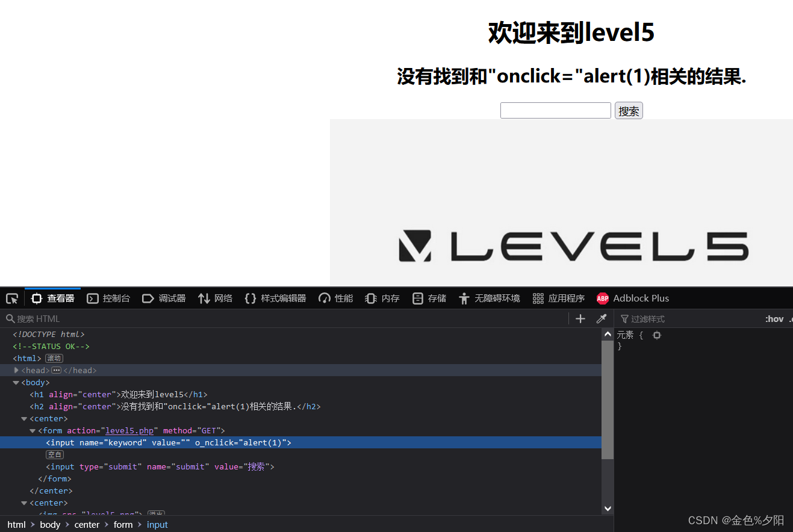Click the 过滤样式 filter styles field
This screenshot has height=532, width=793.
click(x=689, y=319)
